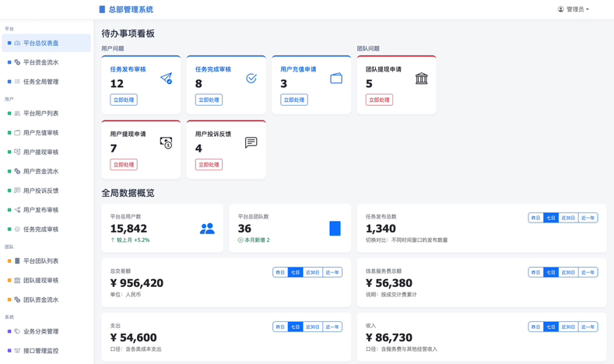Switch 总交易额 to 近30日 range

[x=313, y=272]
